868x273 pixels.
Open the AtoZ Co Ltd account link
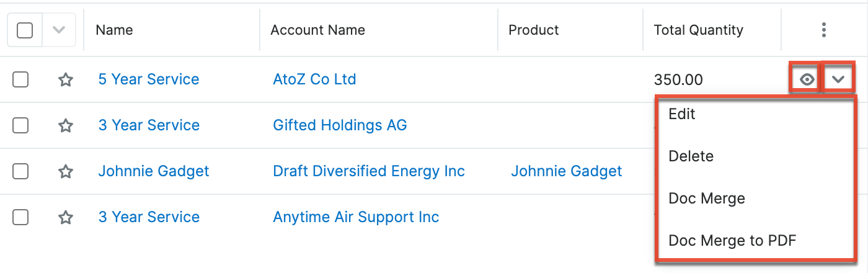coord(314,79)
